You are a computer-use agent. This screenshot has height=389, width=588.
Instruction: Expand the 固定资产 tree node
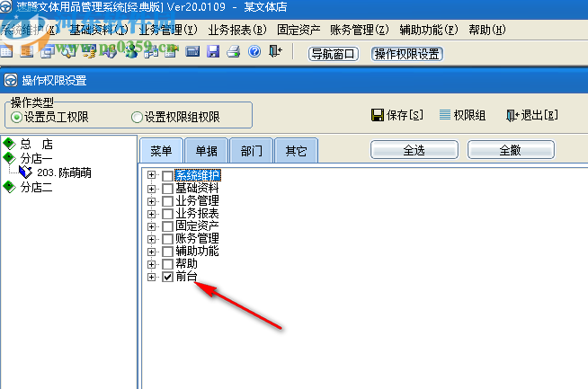[x=151, y=226]
